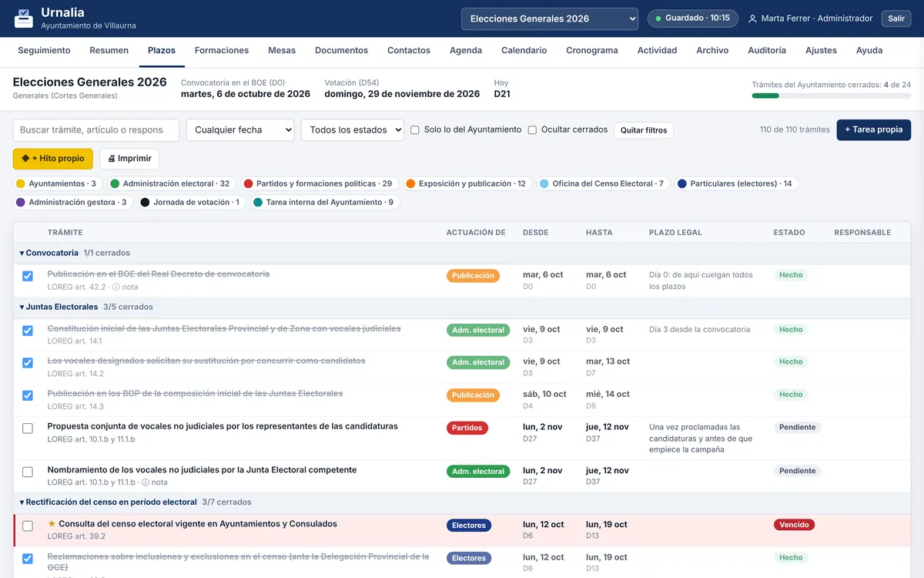Go to the Cronograma tab

pos(592,51)
